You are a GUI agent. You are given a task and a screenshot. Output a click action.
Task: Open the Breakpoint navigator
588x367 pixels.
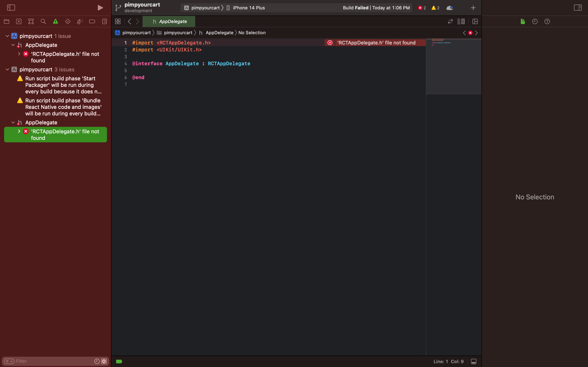point(92,21)
